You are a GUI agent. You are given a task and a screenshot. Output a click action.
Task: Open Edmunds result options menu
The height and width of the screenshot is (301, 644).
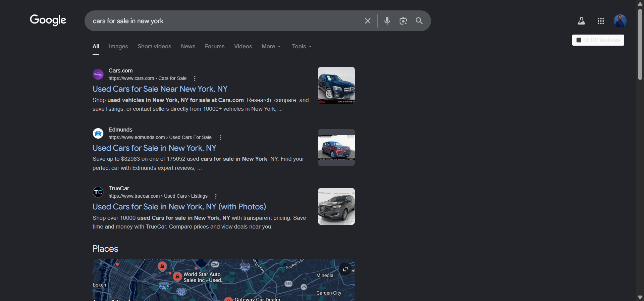220,138
